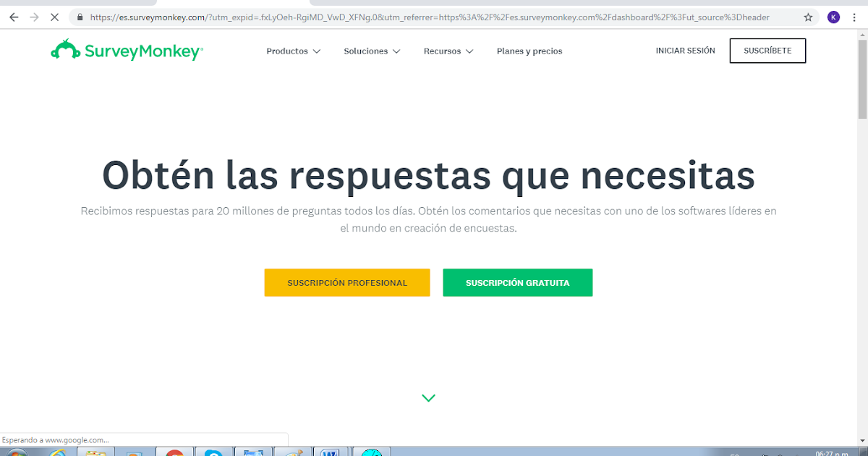Click the SUSCRIPCIÓN PROFESIONAL button
Image resolution: width=868 pixels, height=456 pixels.
(x=347, y=282)
